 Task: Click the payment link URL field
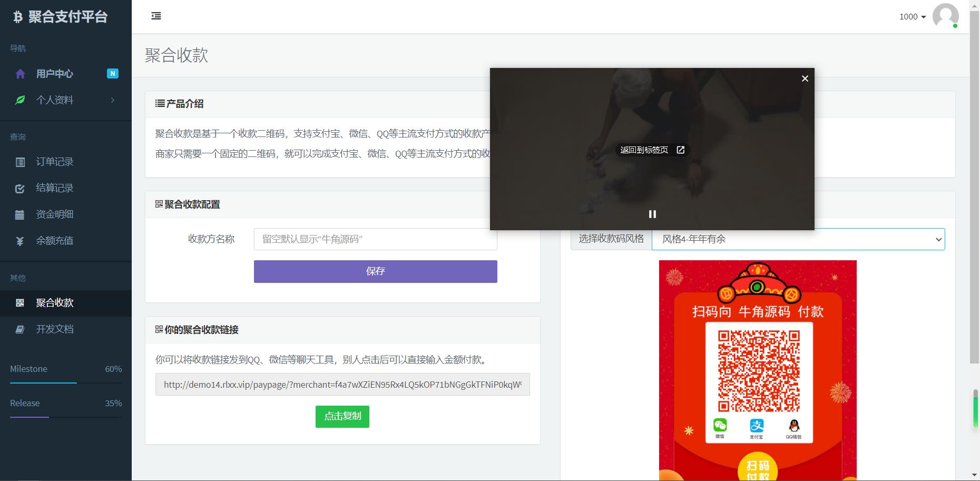[x=342, y=385]
